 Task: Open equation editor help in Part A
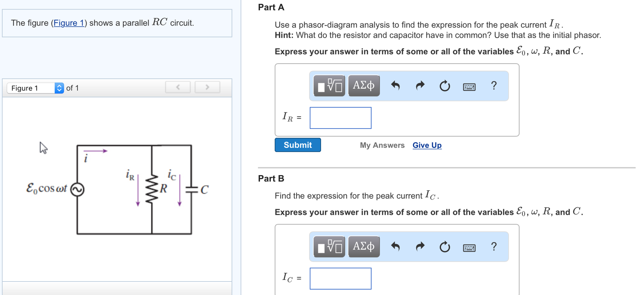pyautogui.click(x=494, y=86)
